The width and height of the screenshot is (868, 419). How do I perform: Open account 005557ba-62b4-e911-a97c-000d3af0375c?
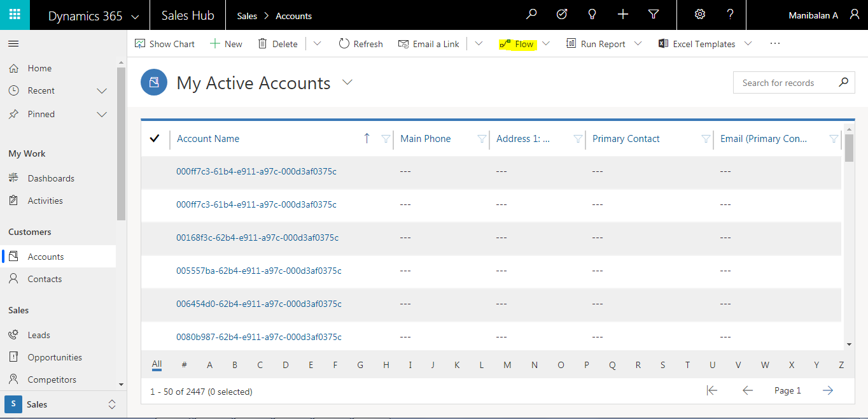click(259, 271)
